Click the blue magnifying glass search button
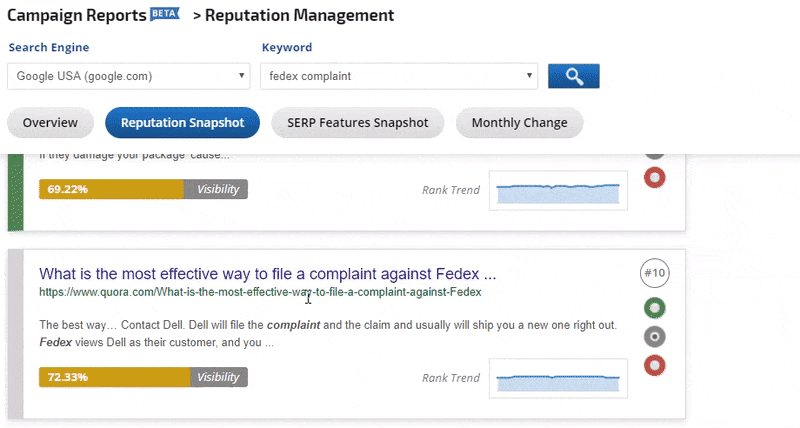 (x=573, y=76)
